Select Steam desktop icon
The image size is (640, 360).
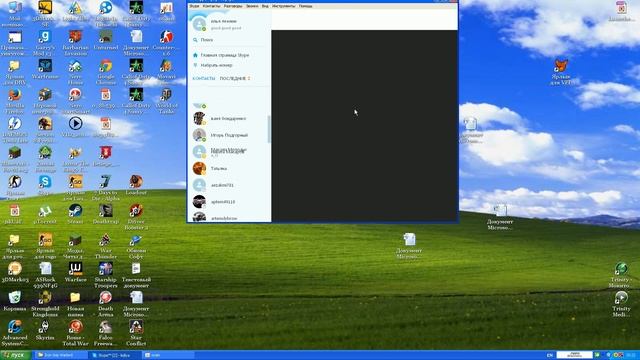[x=76, y=214]
